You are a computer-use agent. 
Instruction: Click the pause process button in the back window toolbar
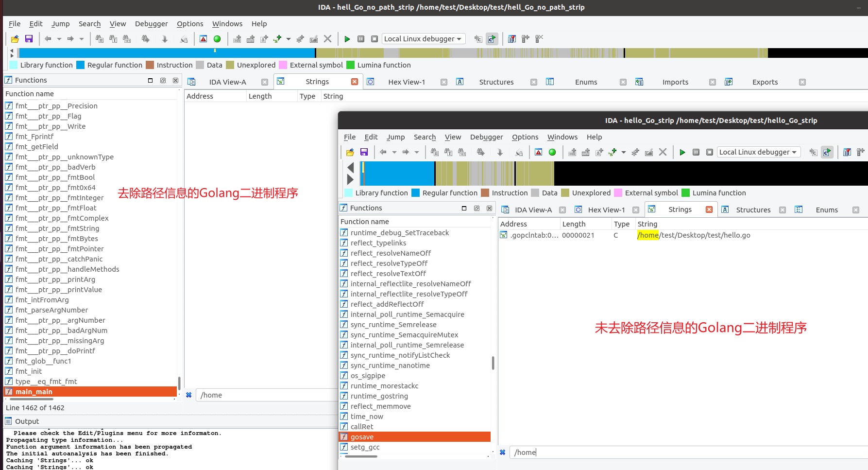tap(361, 39)
